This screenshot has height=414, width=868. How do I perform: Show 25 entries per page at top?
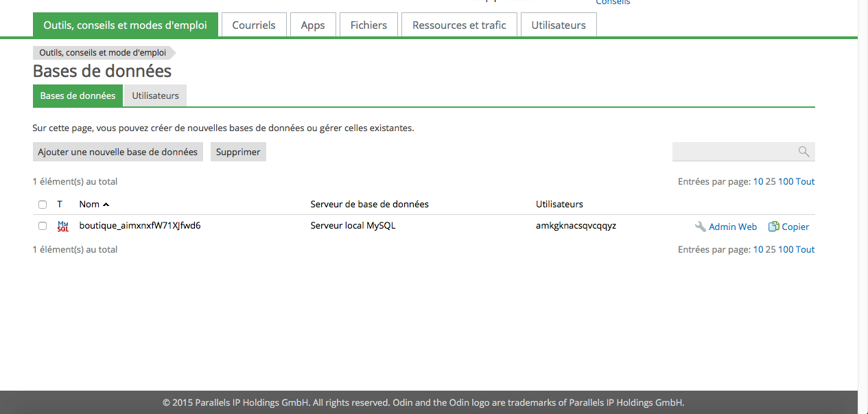point(771,182)
